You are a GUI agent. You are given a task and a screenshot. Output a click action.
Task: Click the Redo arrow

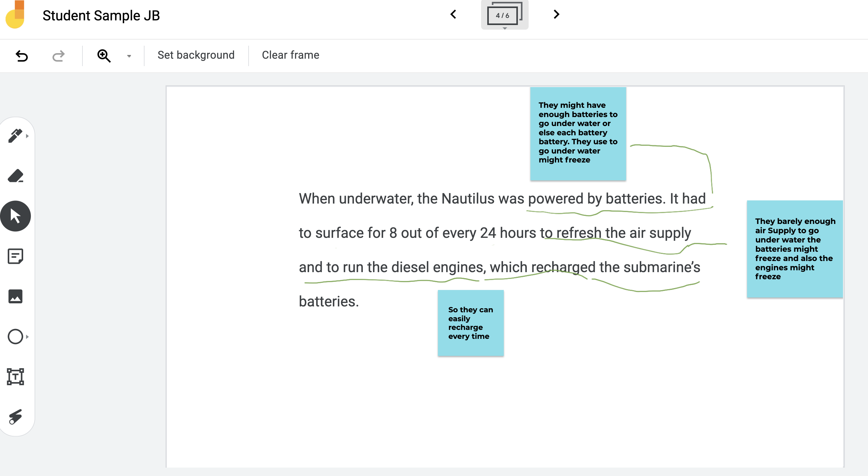click(x=58, y=56)
